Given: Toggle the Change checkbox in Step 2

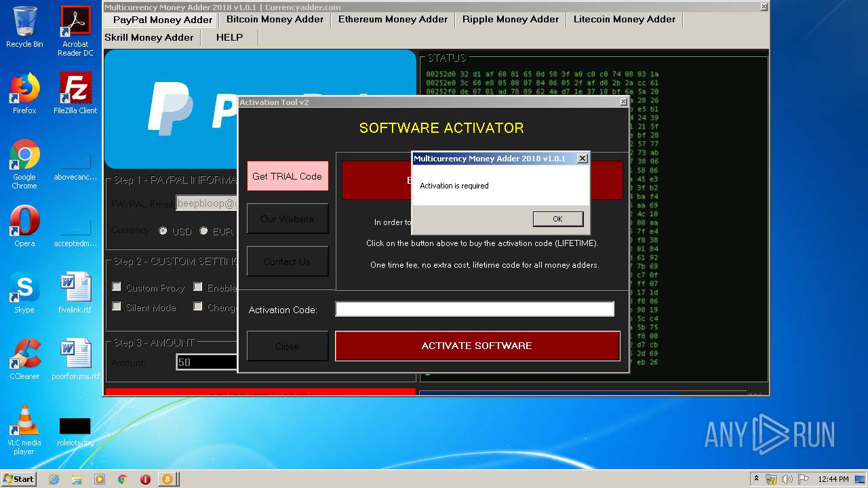Looking at the screenshot, I should click(197, 307).
